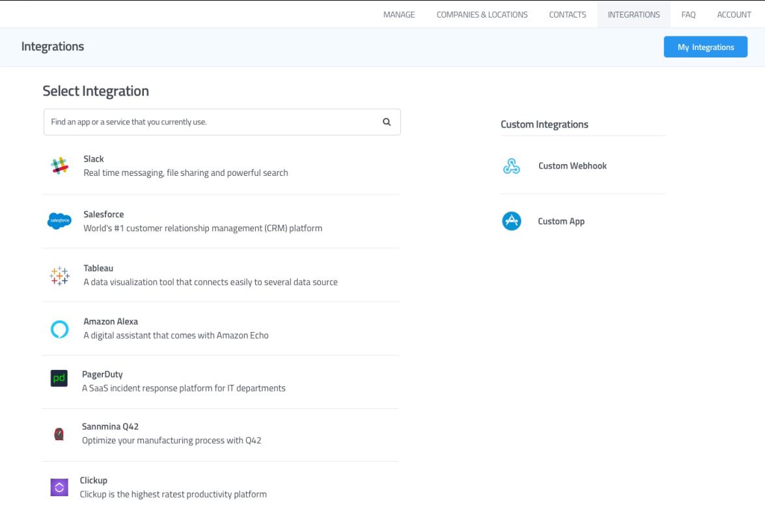Click "Real time messaging, file sharing and powerful search"
This screenshot has height=532, width=765.
tap(186, 173)
